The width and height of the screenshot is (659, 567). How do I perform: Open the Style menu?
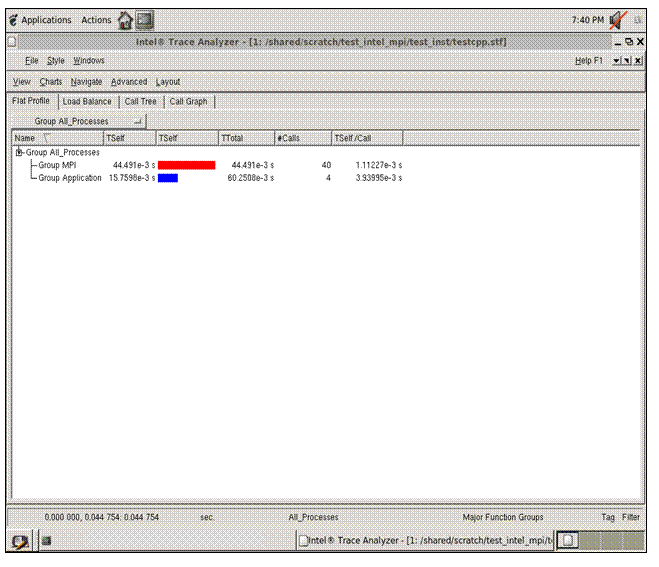[55, 61]
